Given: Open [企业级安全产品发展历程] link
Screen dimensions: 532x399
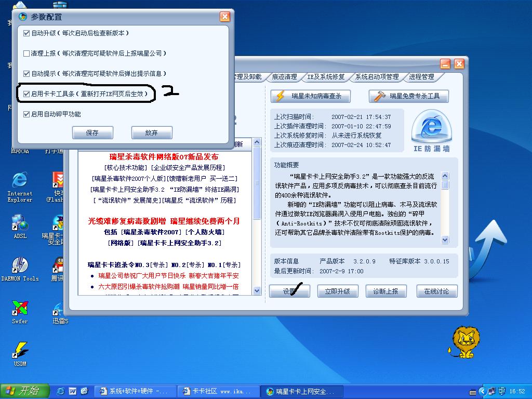Looking at the screenshot, I should (x=188, y=168).
